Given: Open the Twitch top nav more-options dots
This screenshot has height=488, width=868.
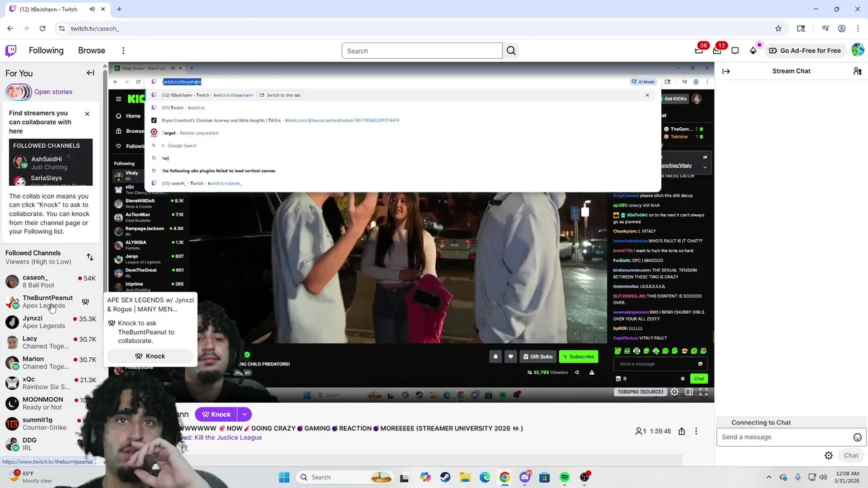Looking at the screenshot, I should [123, 51].
